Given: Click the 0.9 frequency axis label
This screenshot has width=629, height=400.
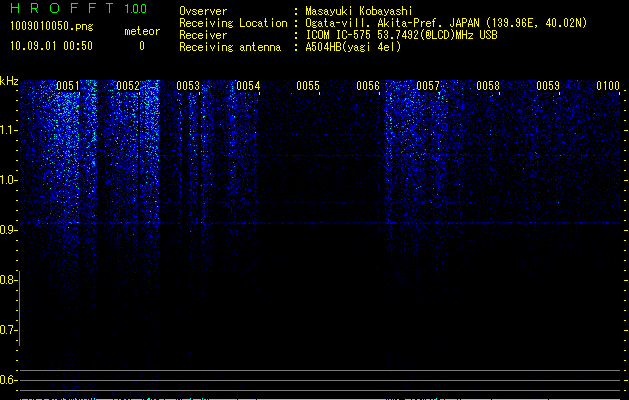Looking at the screenshot, I should pyautogui.click(x=7, y=230).
